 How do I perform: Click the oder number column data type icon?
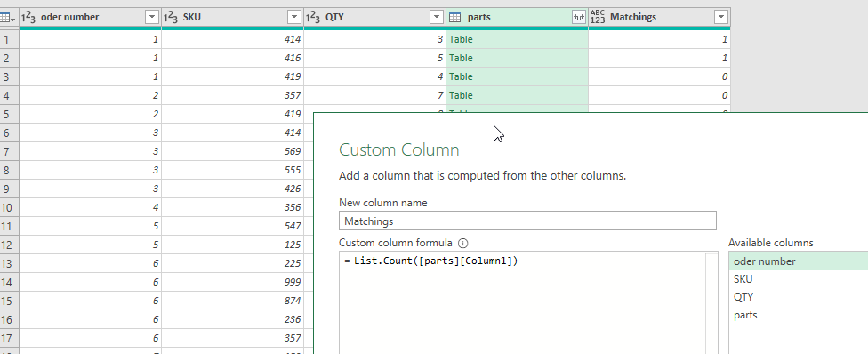coord(28,17)
